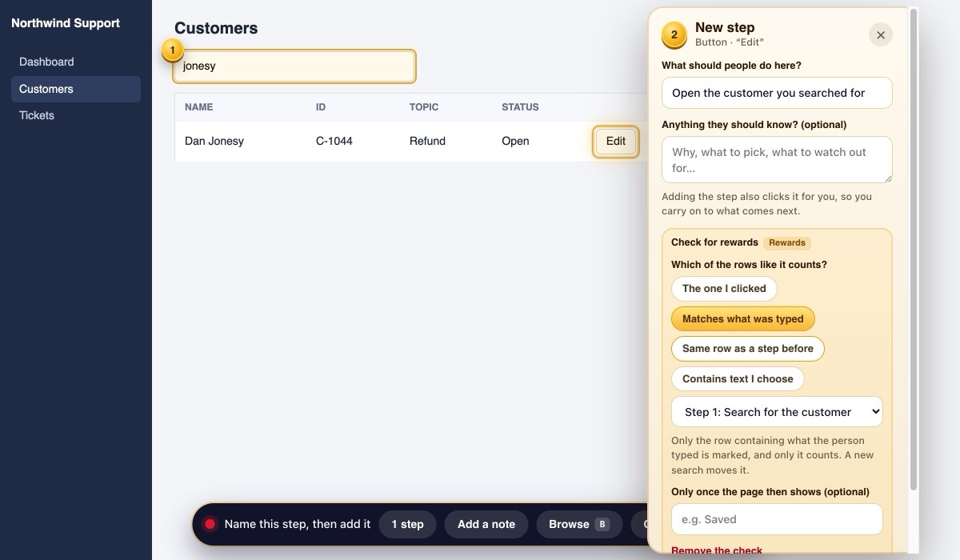This screenshot has width=960, height=560.
Task: Click the "What should people do here" field
Action: (777, 93)
